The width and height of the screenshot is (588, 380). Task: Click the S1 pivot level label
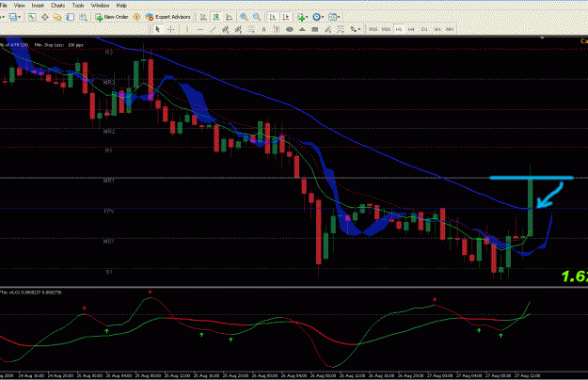(x=109, y=272)
